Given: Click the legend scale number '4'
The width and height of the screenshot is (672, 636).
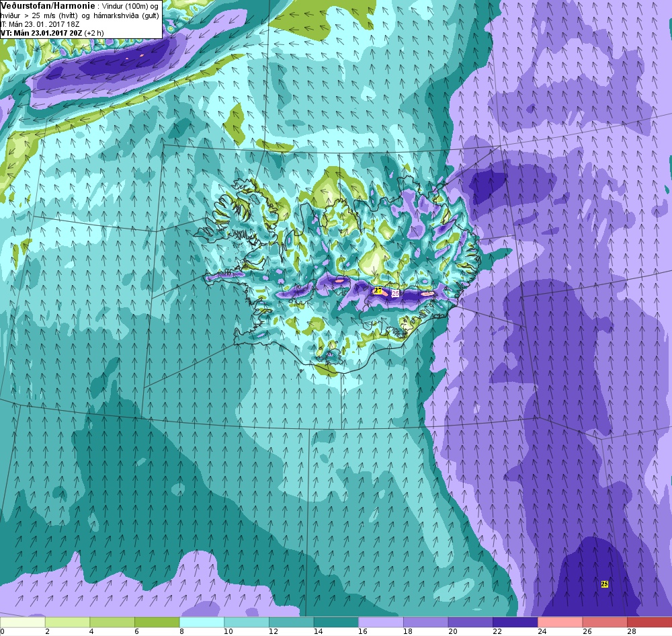Looking at the screenshot, I should coord(91,631).
